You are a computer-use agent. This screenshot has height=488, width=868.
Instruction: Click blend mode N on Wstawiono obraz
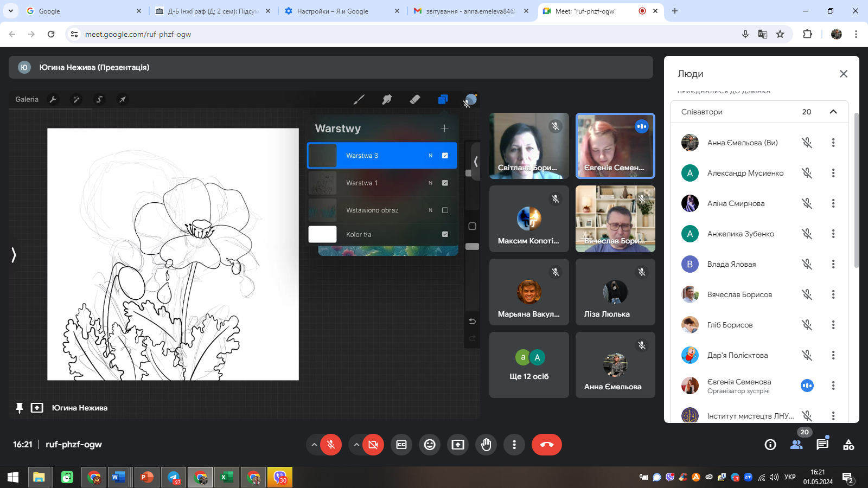(x=431, y=210)
